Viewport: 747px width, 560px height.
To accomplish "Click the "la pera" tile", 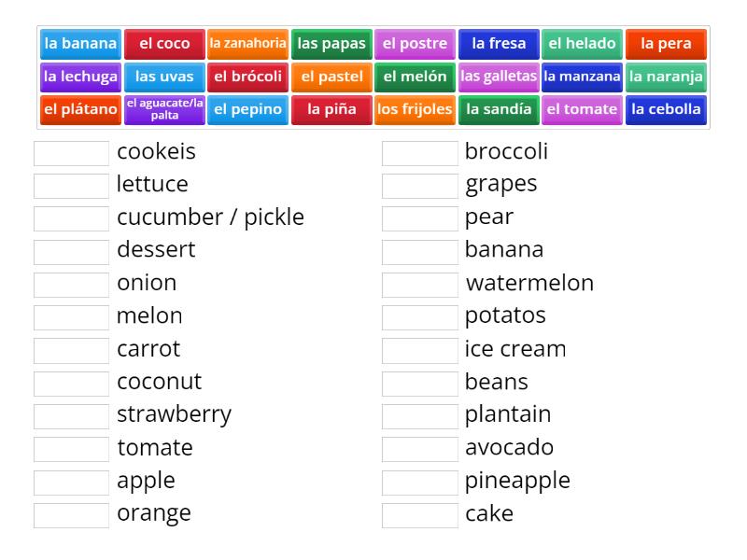I will [668, 43].
